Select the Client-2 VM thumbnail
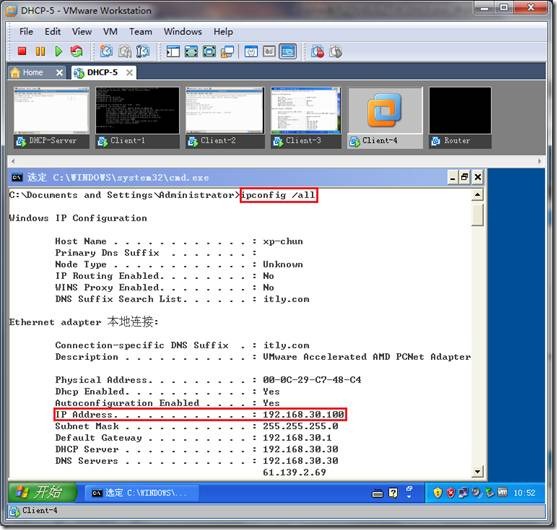 (x=225, y=118)
